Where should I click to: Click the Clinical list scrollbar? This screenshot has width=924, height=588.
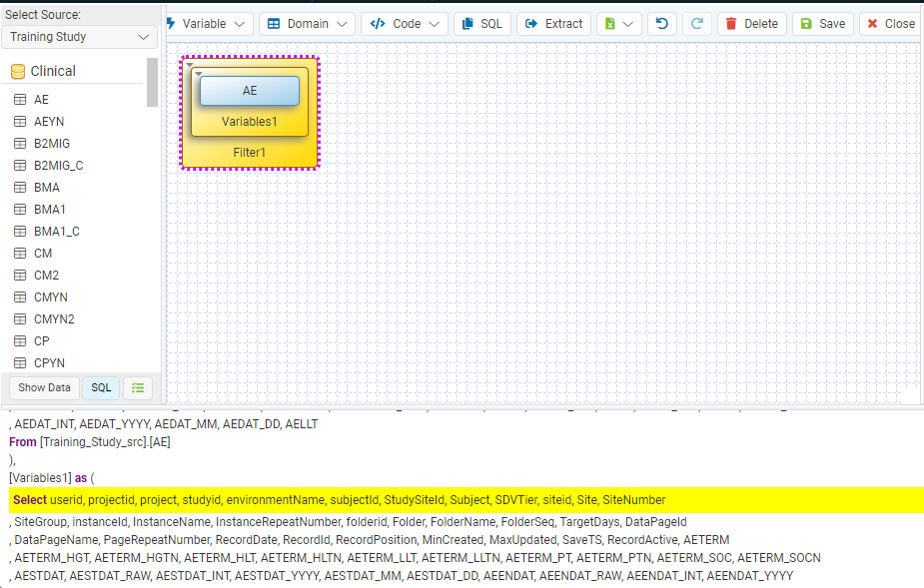[x=152, y=82]
